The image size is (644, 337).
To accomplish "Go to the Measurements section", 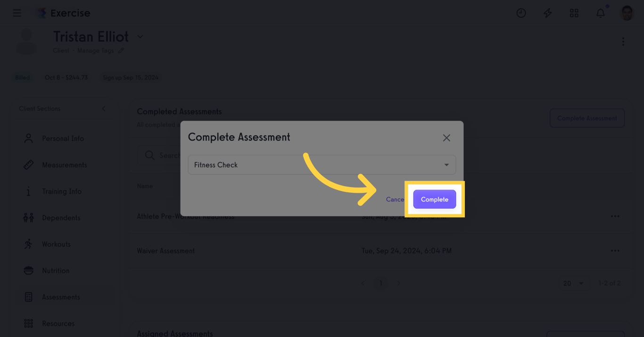I will tap(64, 165).
